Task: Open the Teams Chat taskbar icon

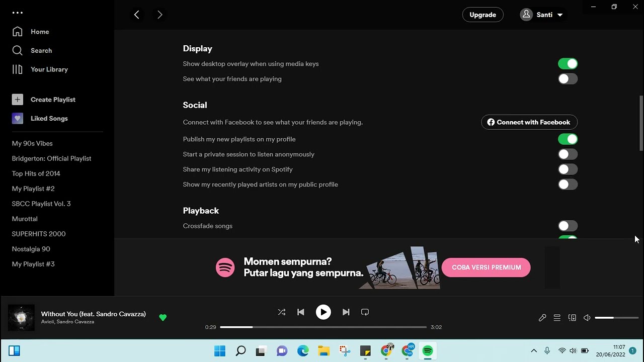Action: (282, 351)
